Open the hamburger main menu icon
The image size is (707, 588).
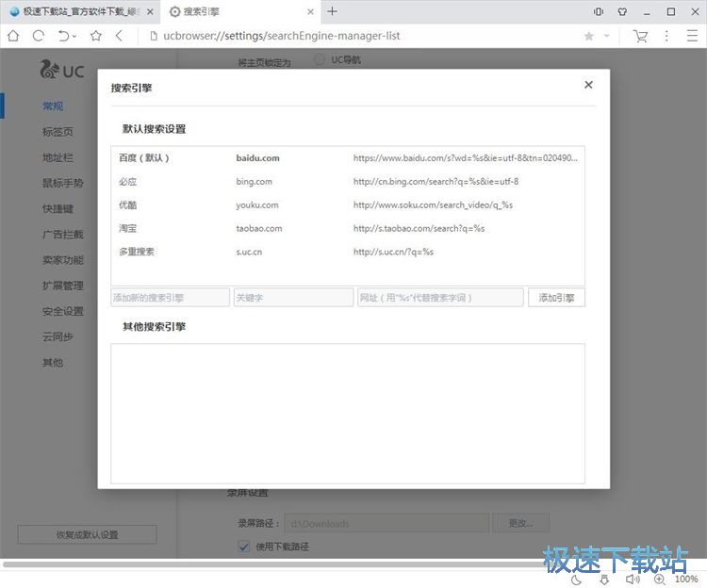[x=692, y=36]
